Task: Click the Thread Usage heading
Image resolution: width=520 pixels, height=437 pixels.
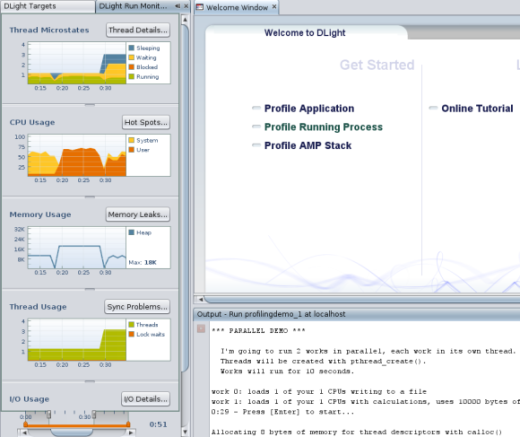Action: pos(38,307)
